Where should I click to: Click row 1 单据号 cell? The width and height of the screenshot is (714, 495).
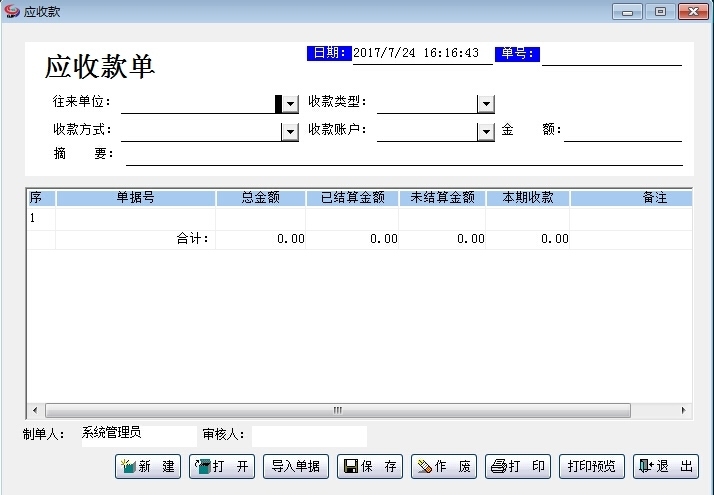coord(135,218)
